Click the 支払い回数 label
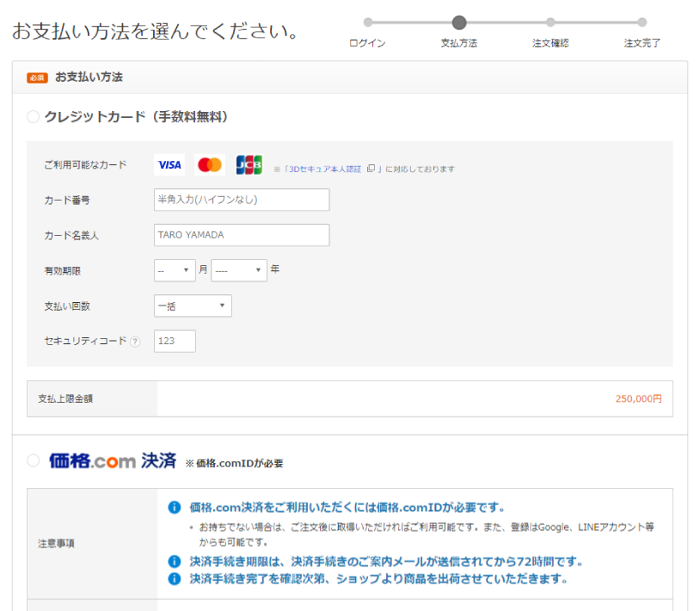This screenshot has height=611, width=700. click(67, 306)
